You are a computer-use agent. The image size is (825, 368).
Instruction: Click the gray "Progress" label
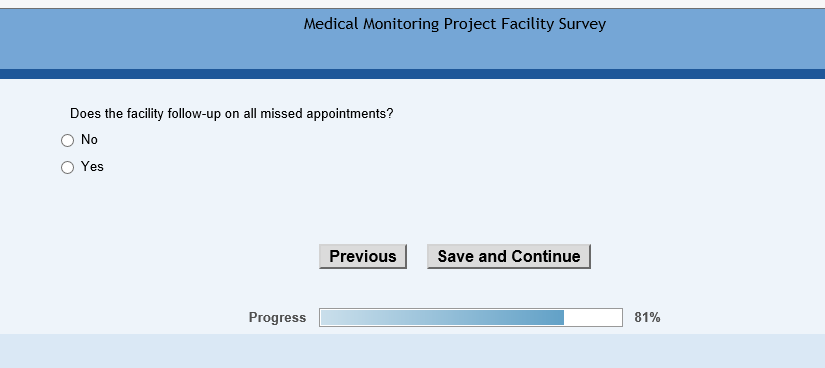(x=277, y=317)
